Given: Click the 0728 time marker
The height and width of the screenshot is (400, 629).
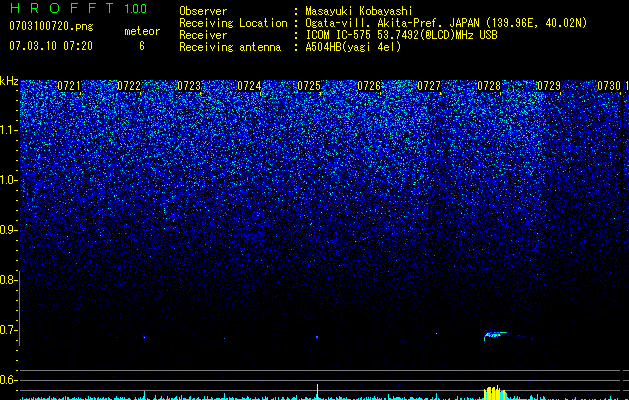Looking at the screenshot, I should point(489,86).
